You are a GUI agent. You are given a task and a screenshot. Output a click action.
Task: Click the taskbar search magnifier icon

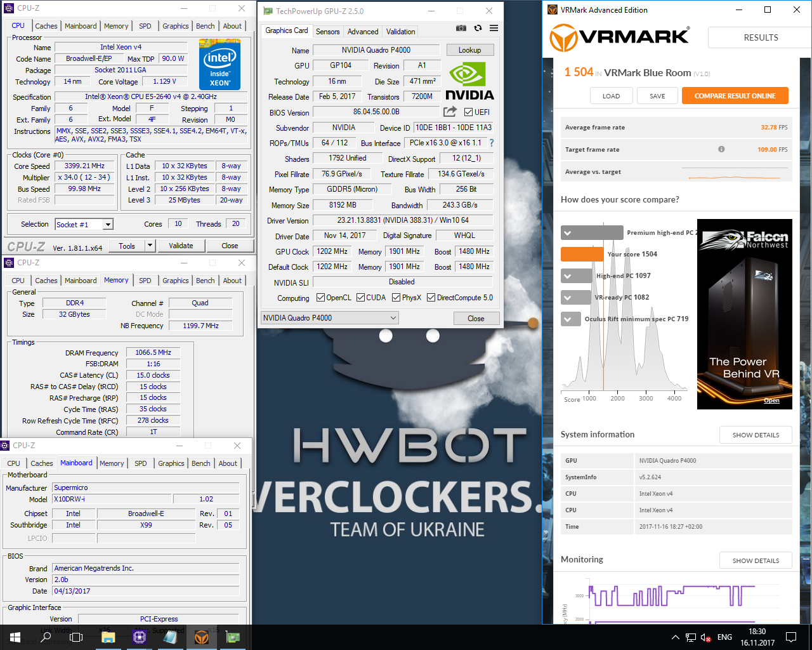tap(46, 637)
